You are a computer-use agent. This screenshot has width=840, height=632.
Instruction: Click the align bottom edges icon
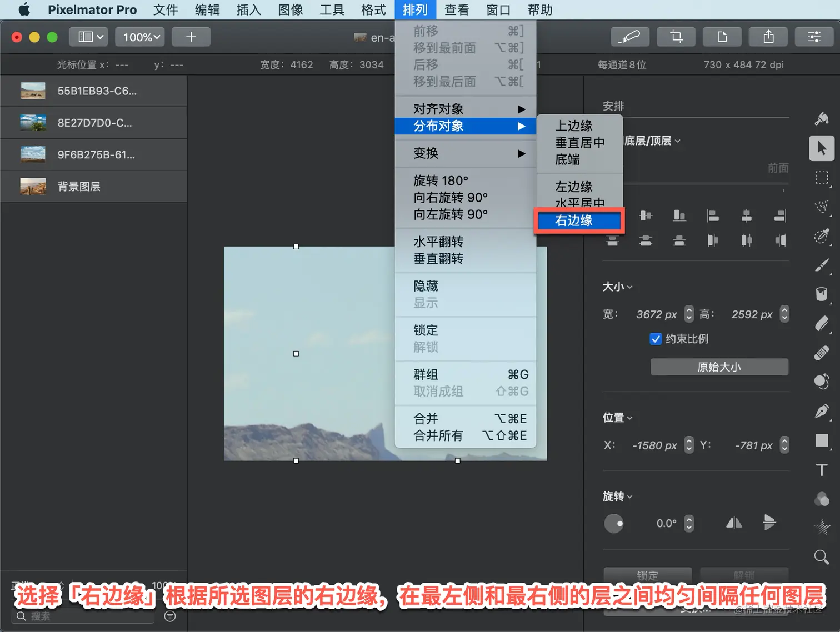click(679, 215)
